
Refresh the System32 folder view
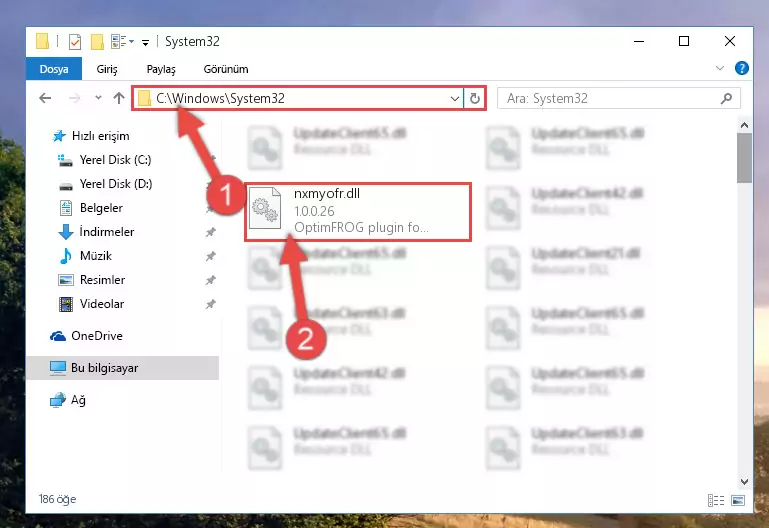pos(474,99)
